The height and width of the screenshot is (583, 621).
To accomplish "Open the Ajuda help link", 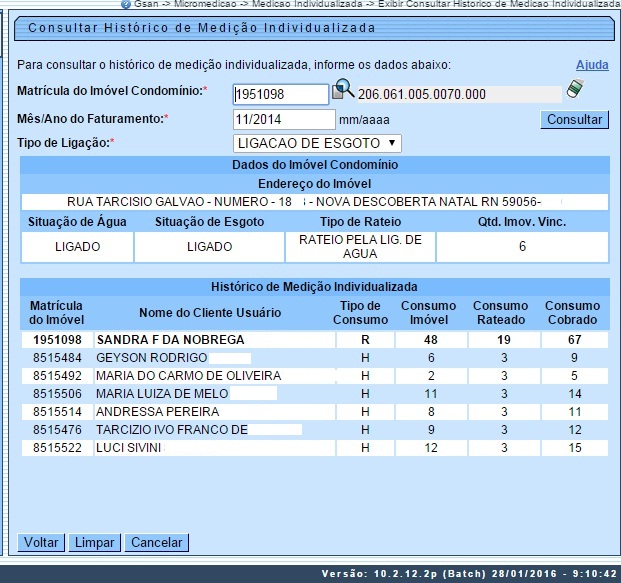I will pyautogui.click(x=592, y=65).
